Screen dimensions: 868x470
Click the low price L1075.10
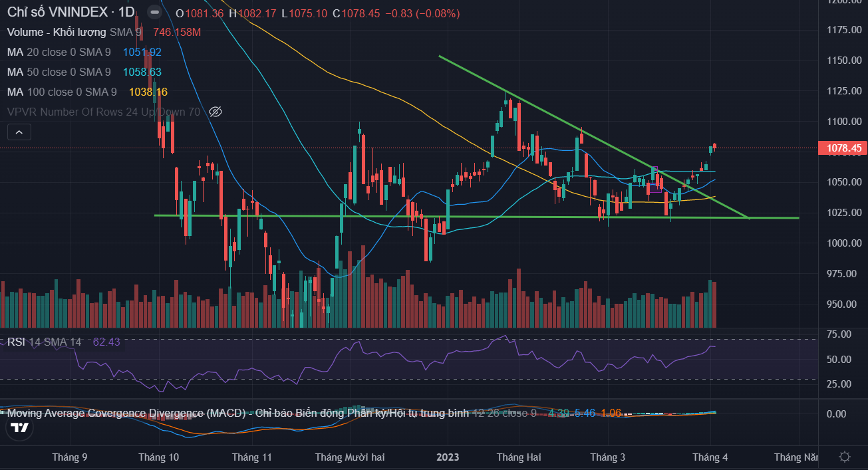click(x=305, y=13)
